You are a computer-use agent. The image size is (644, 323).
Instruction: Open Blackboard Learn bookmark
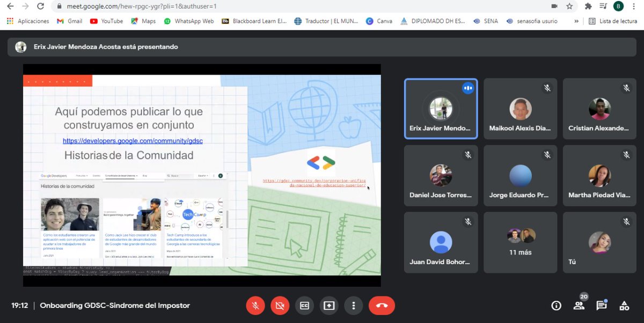254,21
